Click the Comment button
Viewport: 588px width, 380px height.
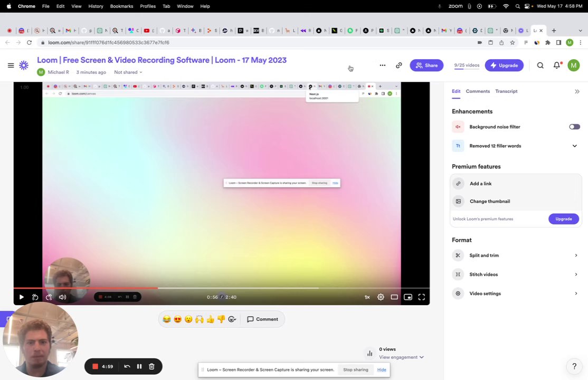(262, 319)
